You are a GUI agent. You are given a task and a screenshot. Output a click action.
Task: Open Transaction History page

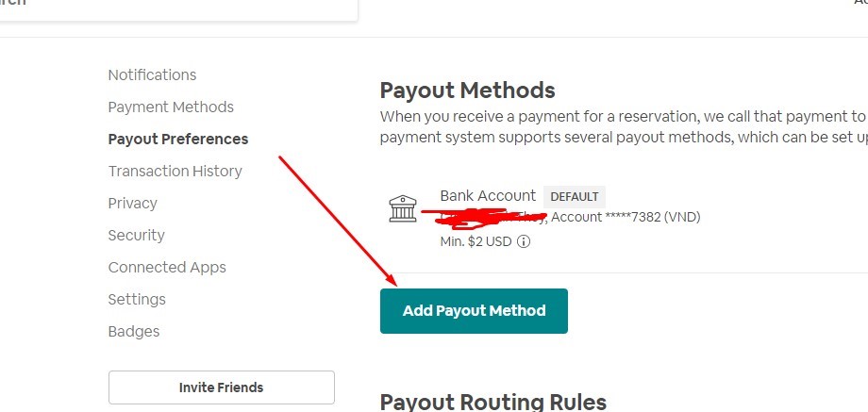pyautogui.click(x=175, y=171)
